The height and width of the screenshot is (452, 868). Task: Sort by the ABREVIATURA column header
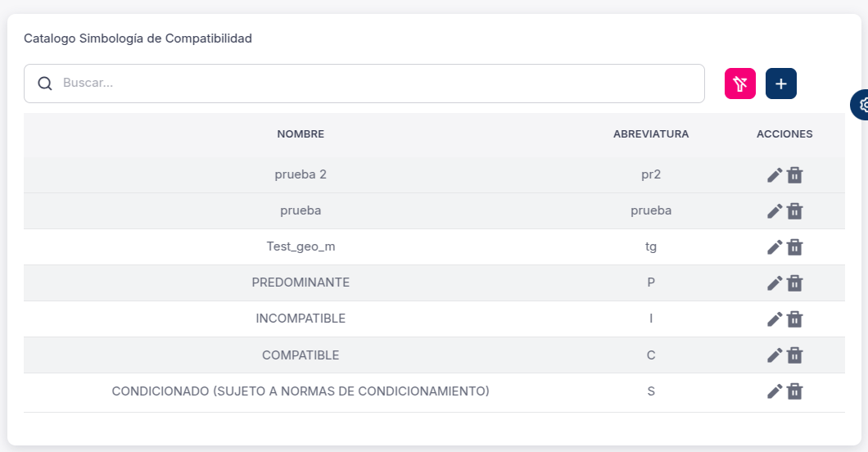tap(651, 134)
